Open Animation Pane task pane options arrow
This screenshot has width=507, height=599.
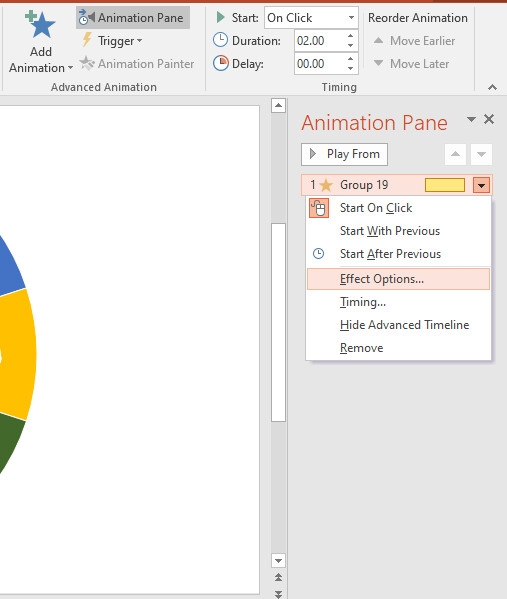pos(471,120)
